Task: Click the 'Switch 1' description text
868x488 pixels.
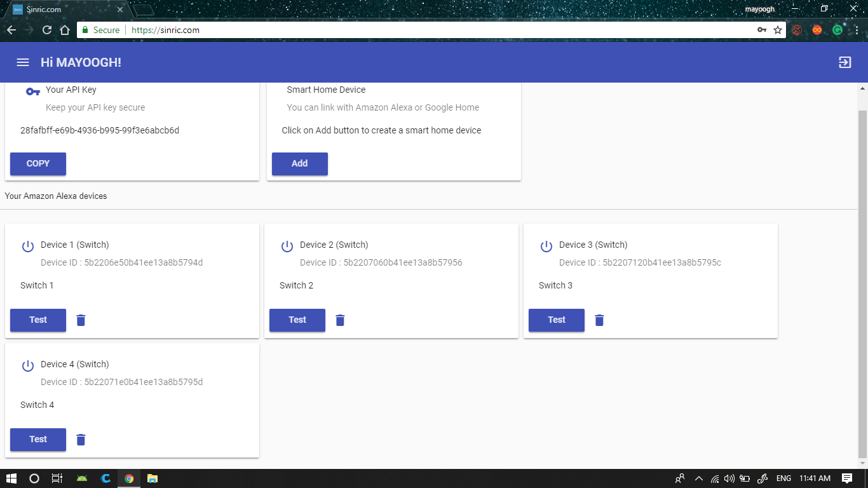Action: 37,285
